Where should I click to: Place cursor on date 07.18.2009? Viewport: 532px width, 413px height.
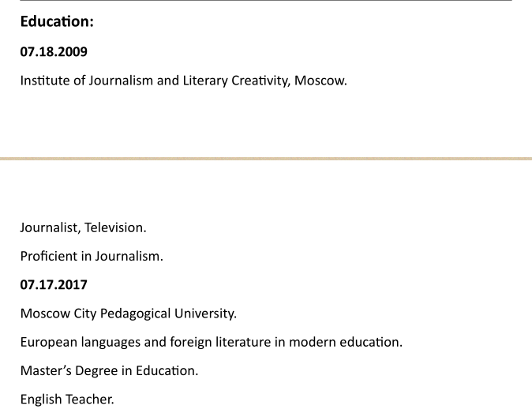click(x=54, y=52)
